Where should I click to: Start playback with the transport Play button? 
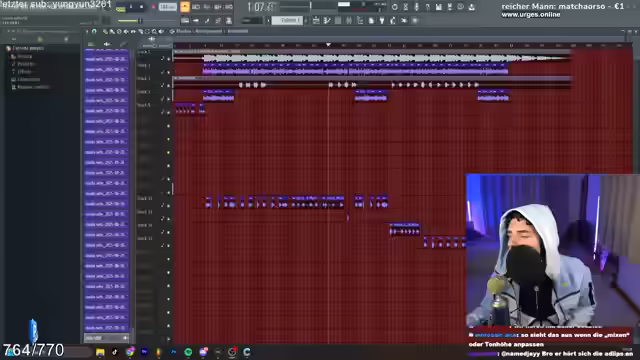click(x=131, y=7)
